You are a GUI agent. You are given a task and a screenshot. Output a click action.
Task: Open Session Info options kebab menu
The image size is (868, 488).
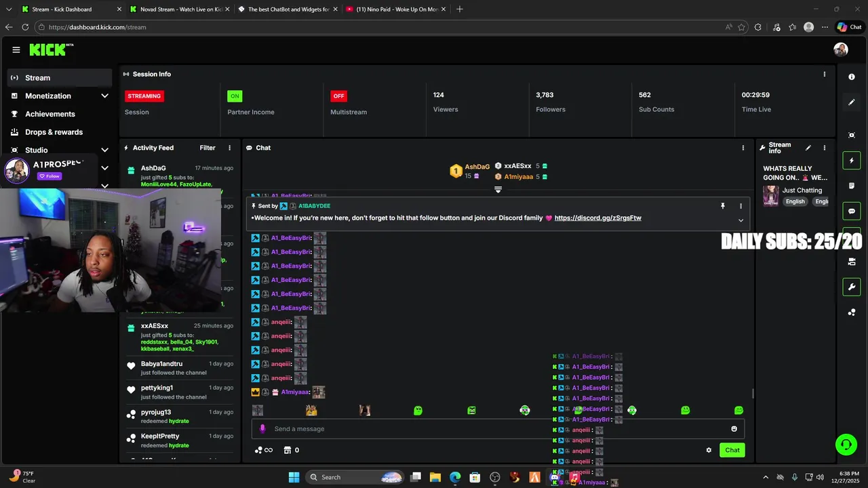pyautogui.click(x=825, y=74)
